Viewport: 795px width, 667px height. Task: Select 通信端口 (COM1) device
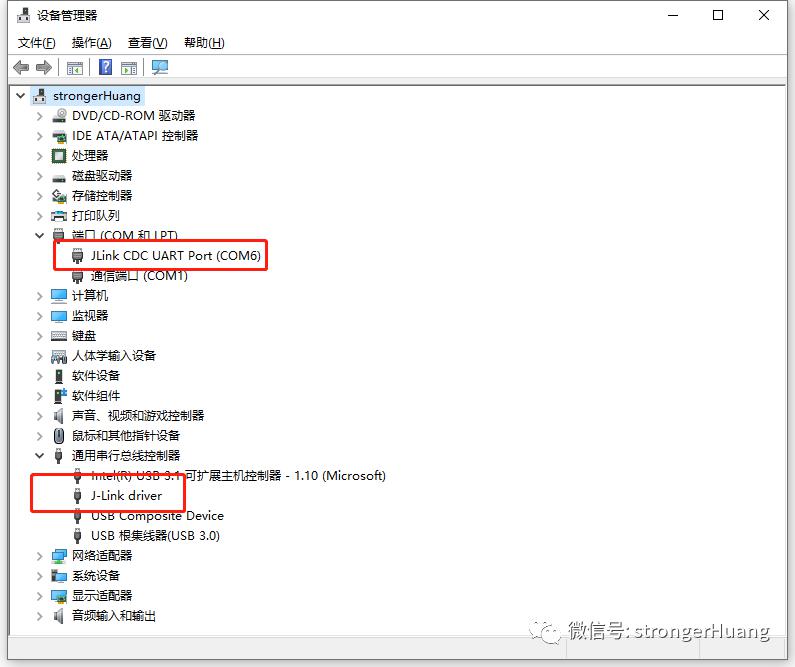tap(139, 276)
